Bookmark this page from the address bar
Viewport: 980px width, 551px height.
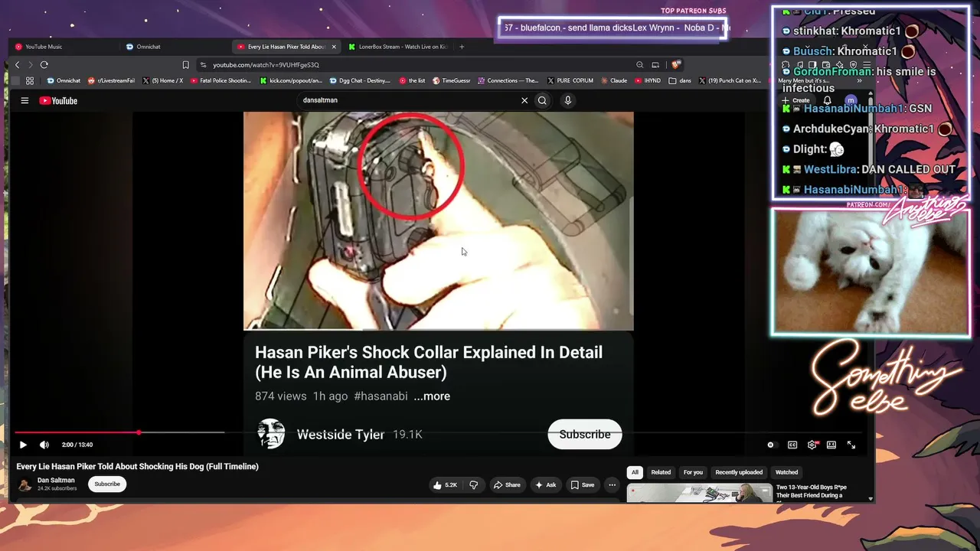[185, 65]
